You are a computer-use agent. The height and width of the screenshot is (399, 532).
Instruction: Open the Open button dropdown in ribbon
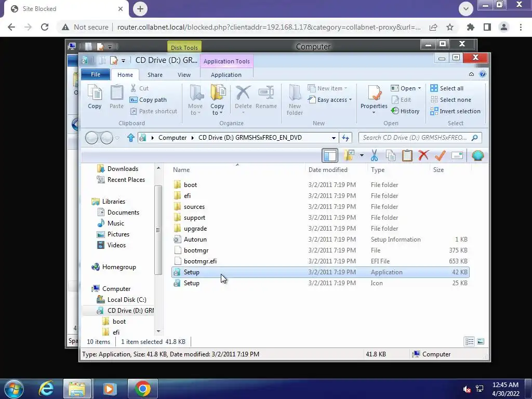[x=419, y=88]
